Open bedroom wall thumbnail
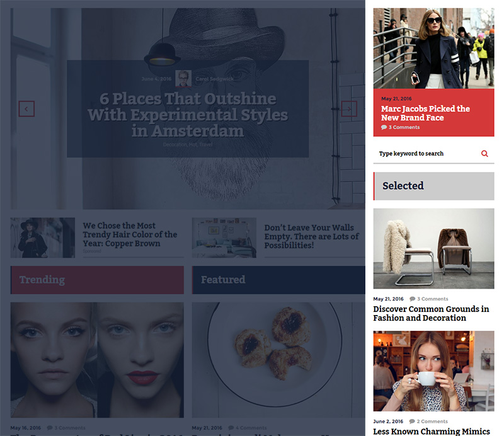Screen dimensions: 504x436 [224, 238]
